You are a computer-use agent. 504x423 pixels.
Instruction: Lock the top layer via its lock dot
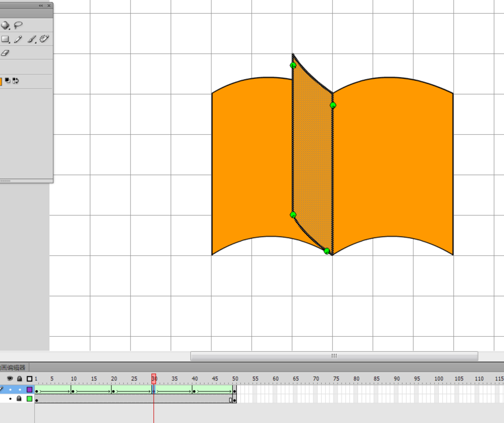(20, 389)
